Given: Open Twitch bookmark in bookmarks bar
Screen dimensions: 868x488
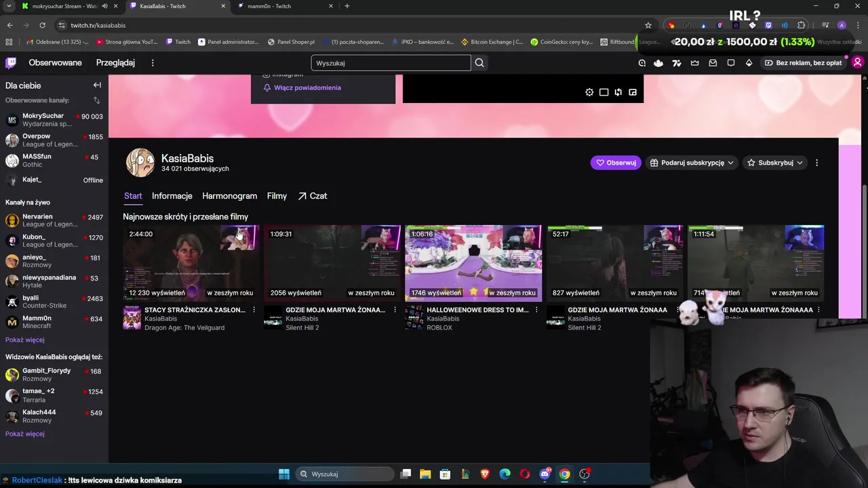Looking at the screenshot, I should (x=178, y=42).
